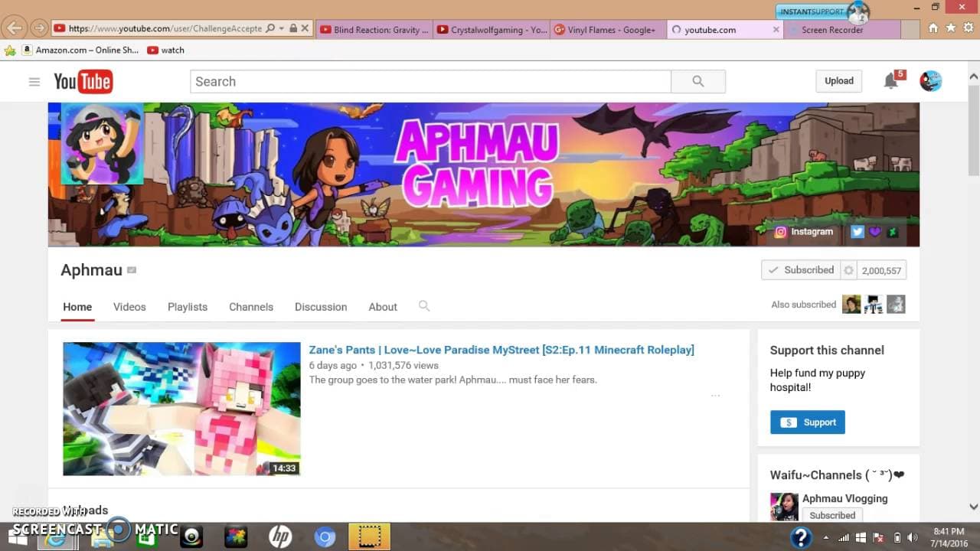Image resolution: width=980 pixels, height=551 pixels.
Task: Click the Upload button
Action: (839, 81)
